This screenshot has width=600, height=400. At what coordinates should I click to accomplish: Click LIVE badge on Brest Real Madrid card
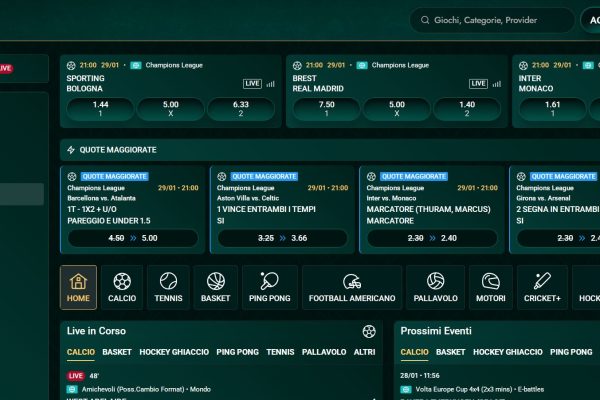click(478, 83)
